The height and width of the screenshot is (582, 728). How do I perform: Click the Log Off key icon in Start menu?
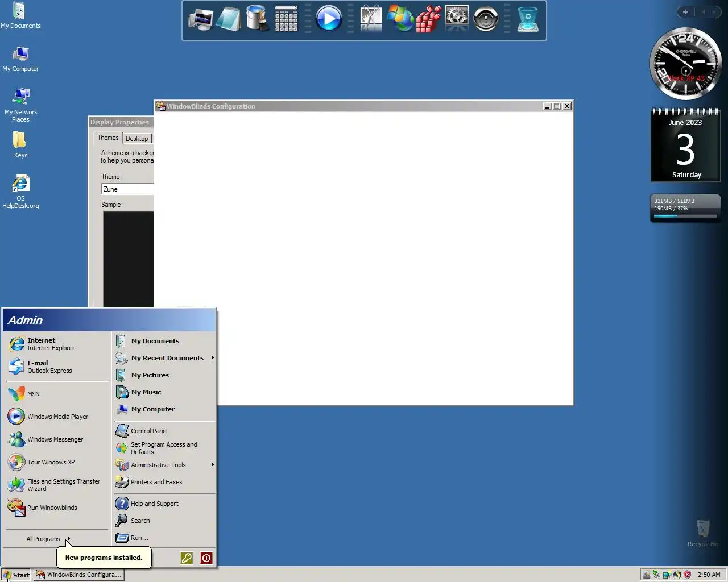click(x=187, y=558)
